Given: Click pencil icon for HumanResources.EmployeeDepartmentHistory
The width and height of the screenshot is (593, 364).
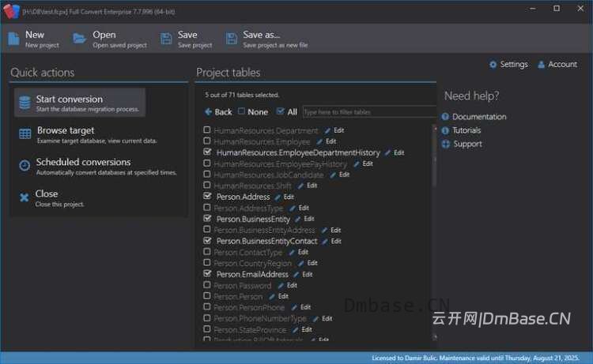Looking at the screenshot, I should pos(387,152).
